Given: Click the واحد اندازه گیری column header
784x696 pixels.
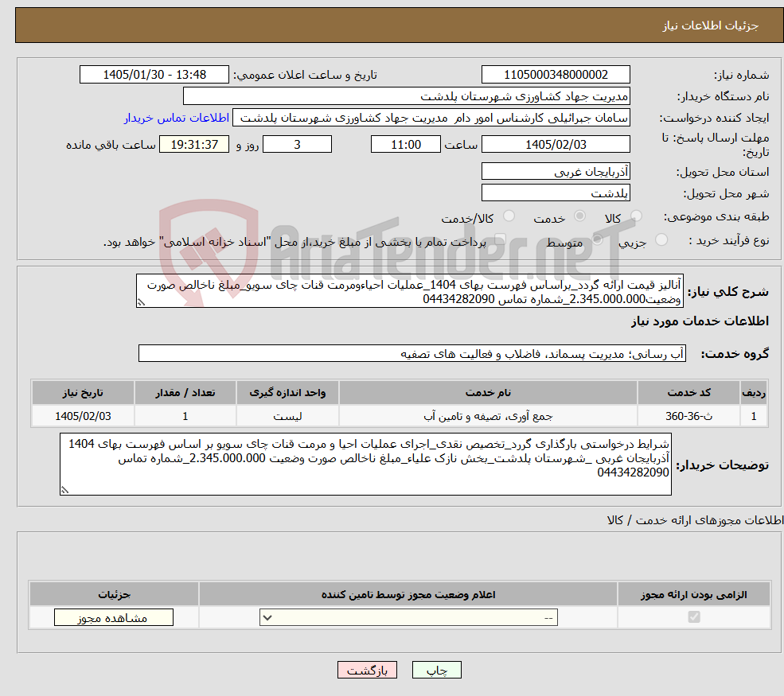Looking at the screenshot, I should click(x=287, y=393).
